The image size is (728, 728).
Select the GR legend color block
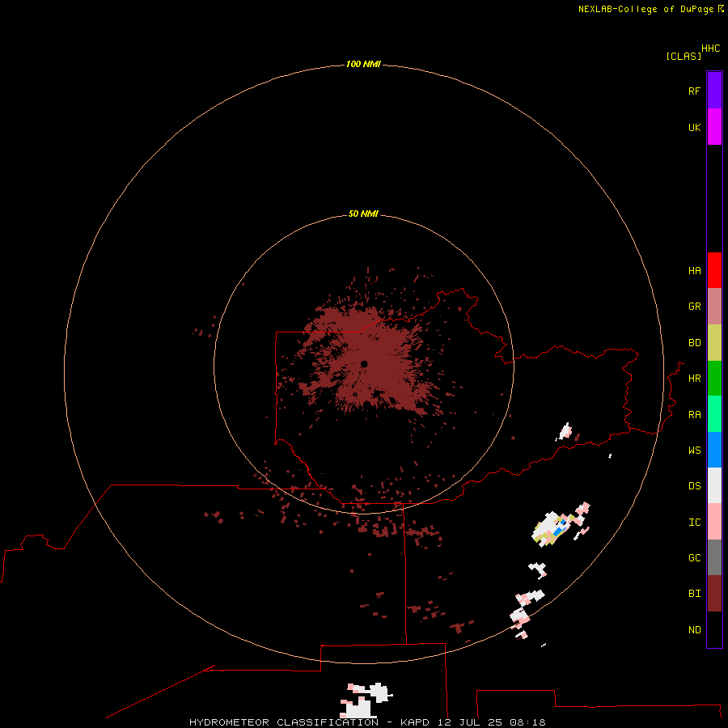pyautogui.click(x=714, y=307)
